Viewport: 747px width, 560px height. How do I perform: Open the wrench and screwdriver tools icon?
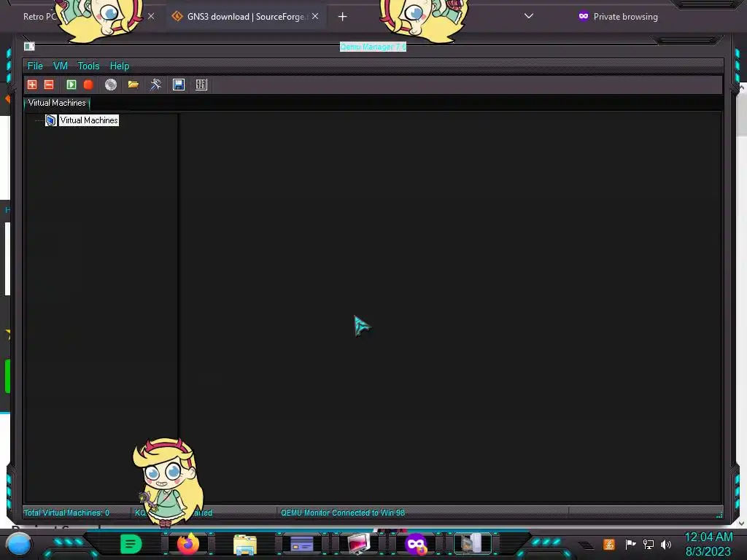156,85
